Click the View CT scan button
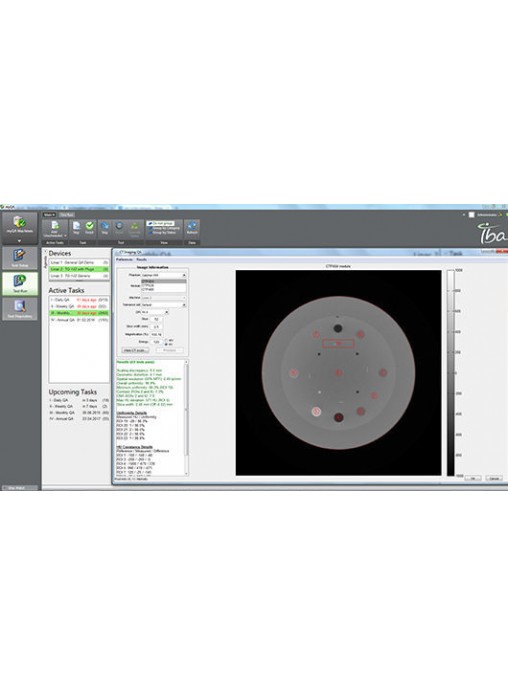 pos(135,350)
